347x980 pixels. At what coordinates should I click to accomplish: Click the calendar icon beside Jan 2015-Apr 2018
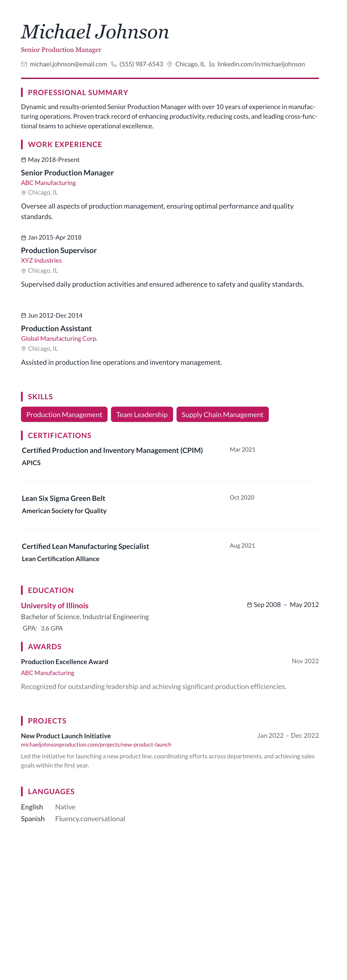click(x=24, y=238)
